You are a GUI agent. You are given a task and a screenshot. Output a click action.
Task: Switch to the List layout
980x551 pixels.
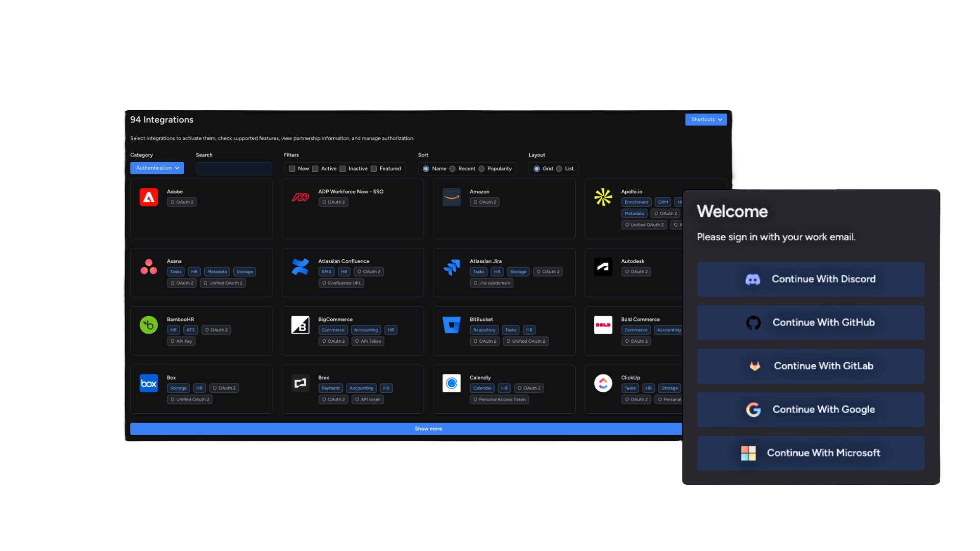point(559,169)
